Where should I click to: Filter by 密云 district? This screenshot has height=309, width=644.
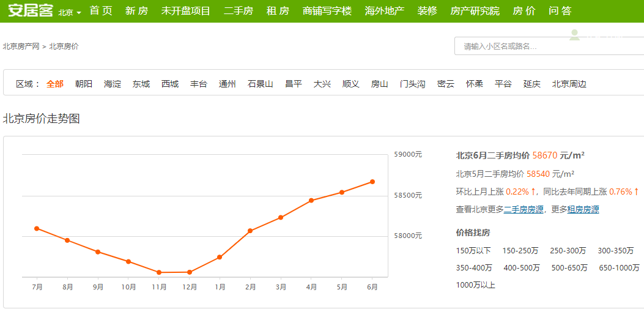pyautogui.click(x=446, y=84)
